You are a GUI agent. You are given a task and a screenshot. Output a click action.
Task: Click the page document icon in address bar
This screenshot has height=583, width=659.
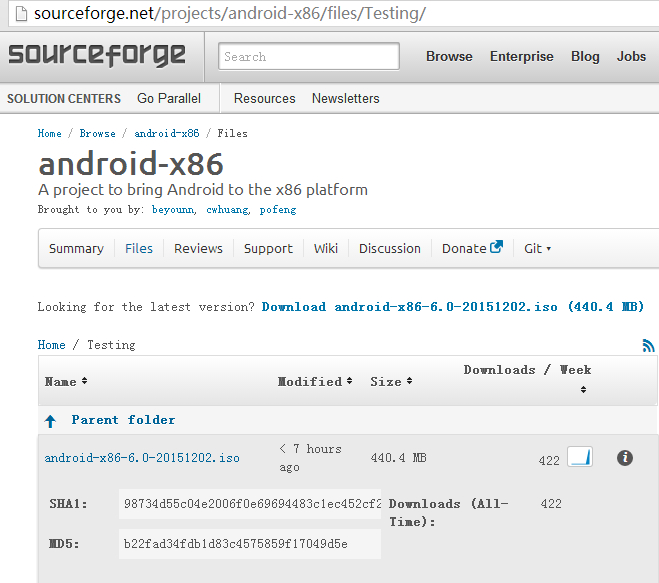(21, 13)
